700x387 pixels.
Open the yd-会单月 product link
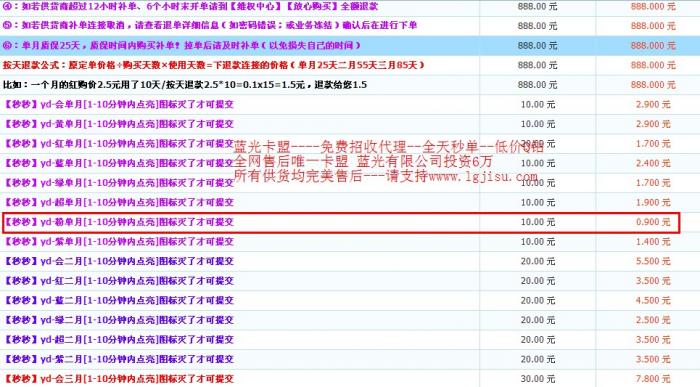pyautogui.click(x=119, y=104)
